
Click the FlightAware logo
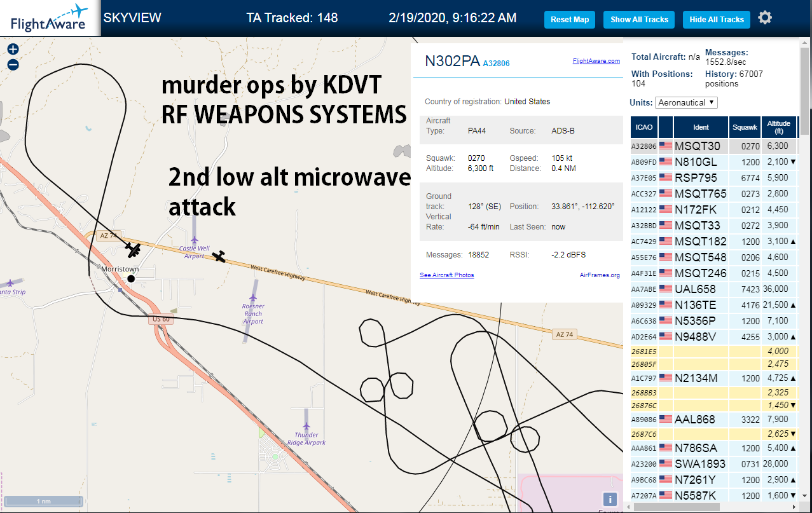coord(49,18)
